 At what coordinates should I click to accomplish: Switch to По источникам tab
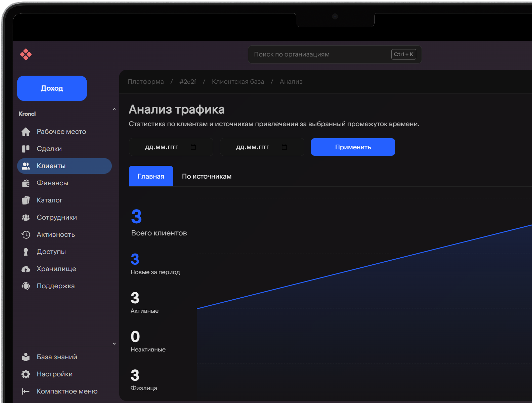click(x=207, y=176)
